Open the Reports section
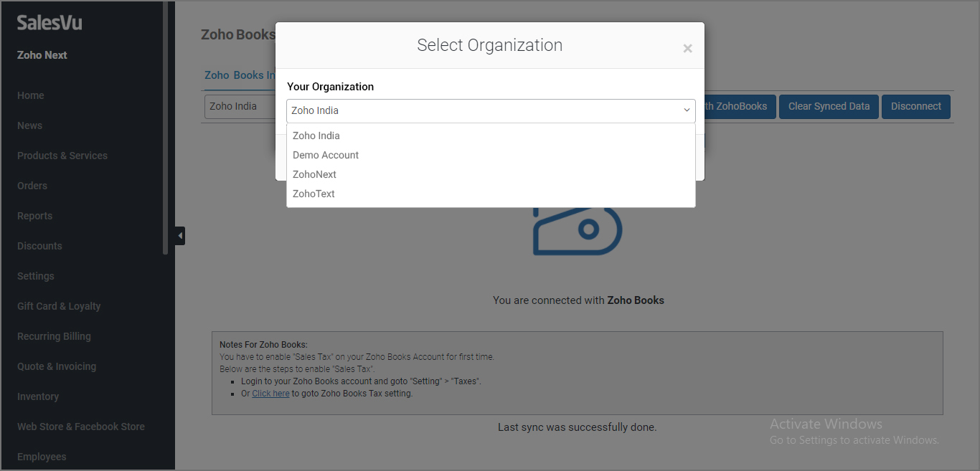 (x=34, y=216)
